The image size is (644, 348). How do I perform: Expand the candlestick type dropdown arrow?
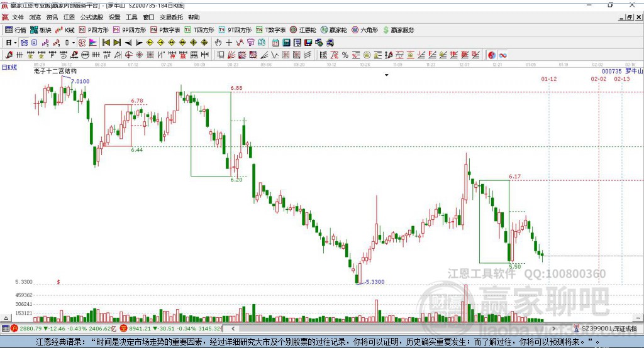[x=74, y=43]
